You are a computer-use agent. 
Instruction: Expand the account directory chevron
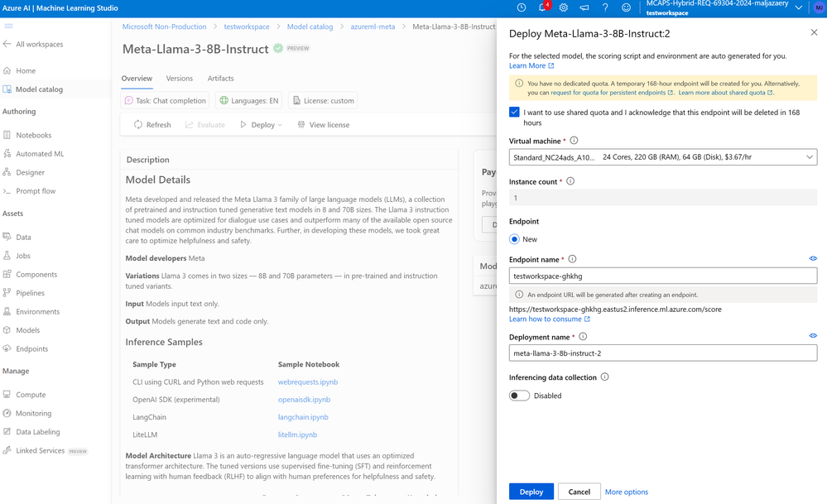tap(799, 7)
